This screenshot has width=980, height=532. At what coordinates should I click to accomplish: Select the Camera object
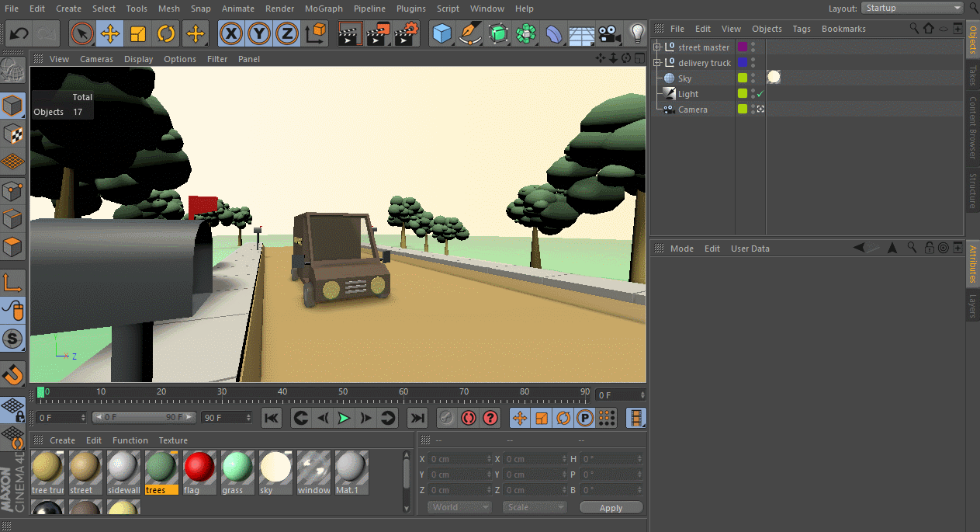point(692,110)
